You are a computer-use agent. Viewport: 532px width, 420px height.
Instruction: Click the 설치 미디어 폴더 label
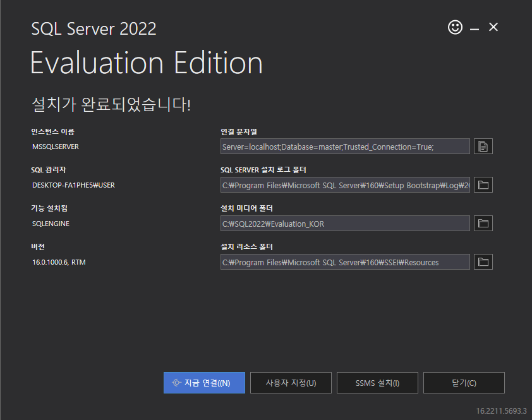(x=246, y=208)
